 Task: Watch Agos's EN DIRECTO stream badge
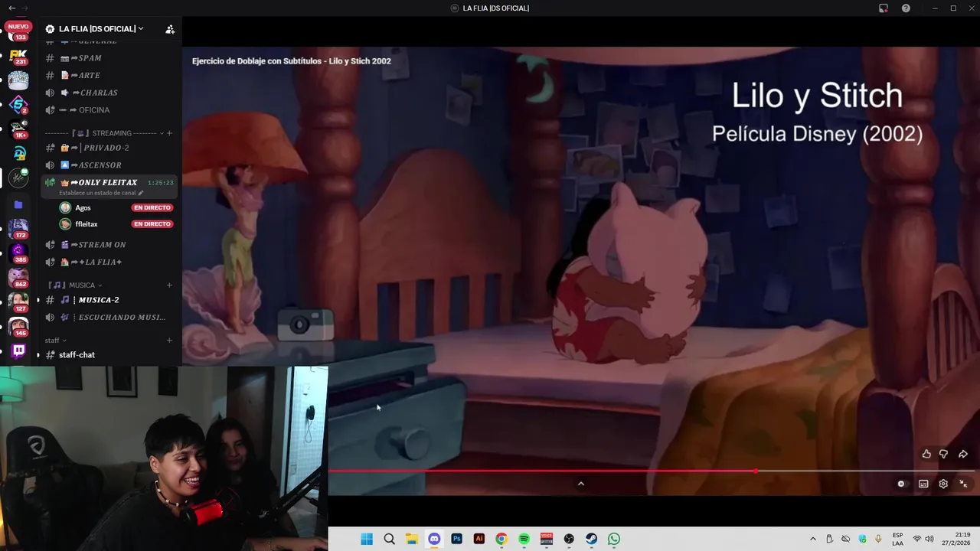[152, 207]
